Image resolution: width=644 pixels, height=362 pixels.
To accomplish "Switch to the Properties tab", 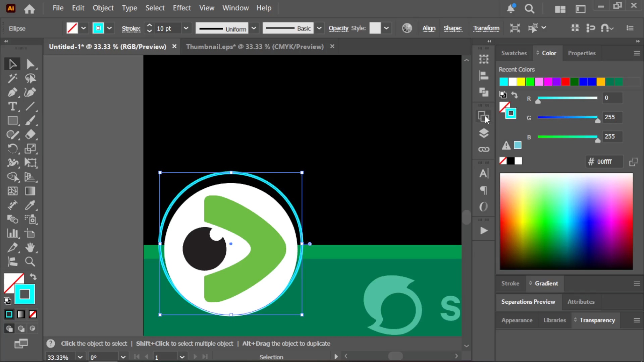I will [582, 53].
